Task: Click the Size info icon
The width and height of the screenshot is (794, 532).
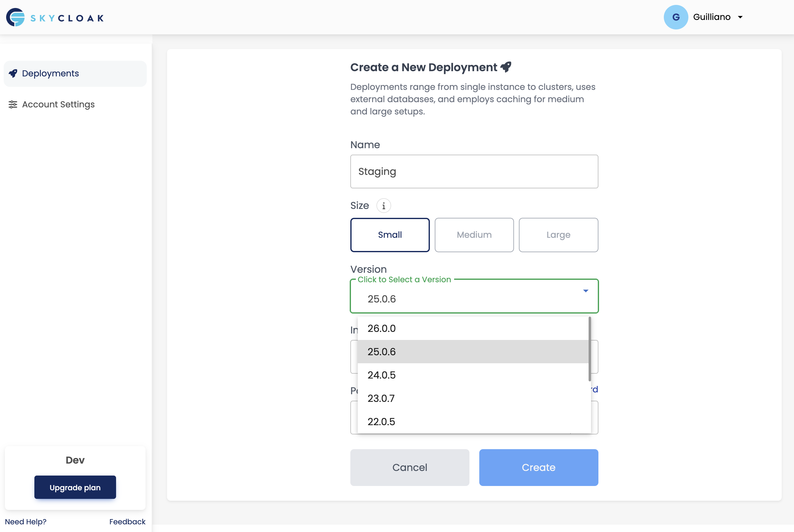Action: pos(383,206)
